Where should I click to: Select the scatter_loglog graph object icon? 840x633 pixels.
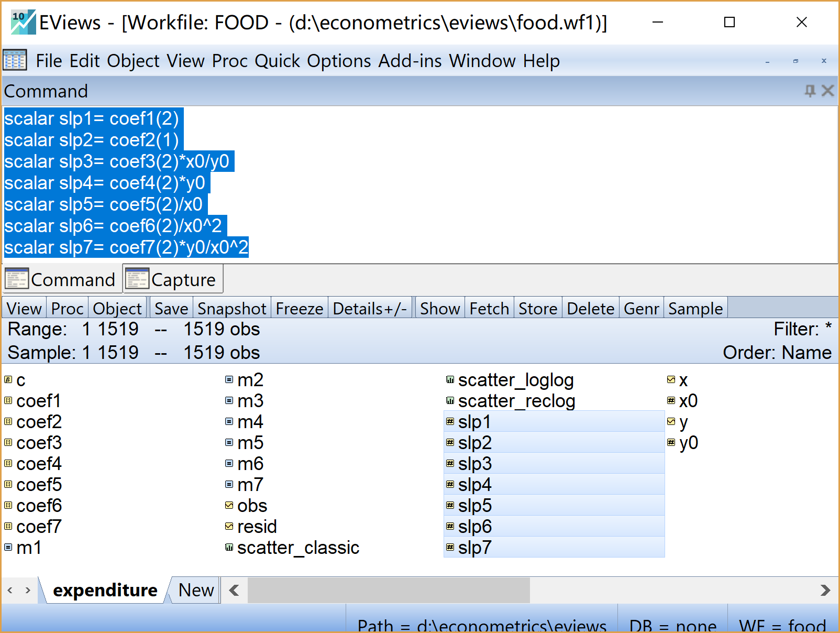pos(450,380)
